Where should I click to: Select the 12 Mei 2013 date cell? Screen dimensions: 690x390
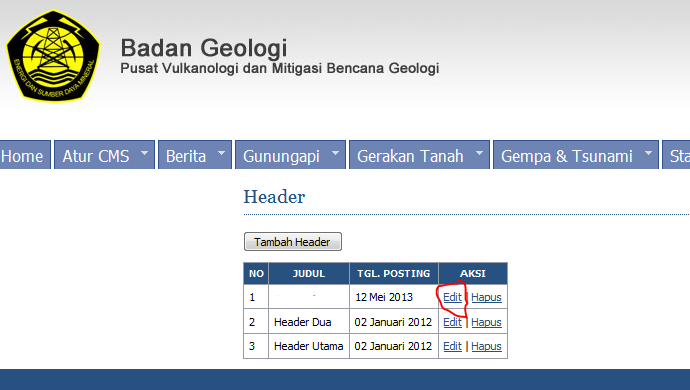(394, 297)
